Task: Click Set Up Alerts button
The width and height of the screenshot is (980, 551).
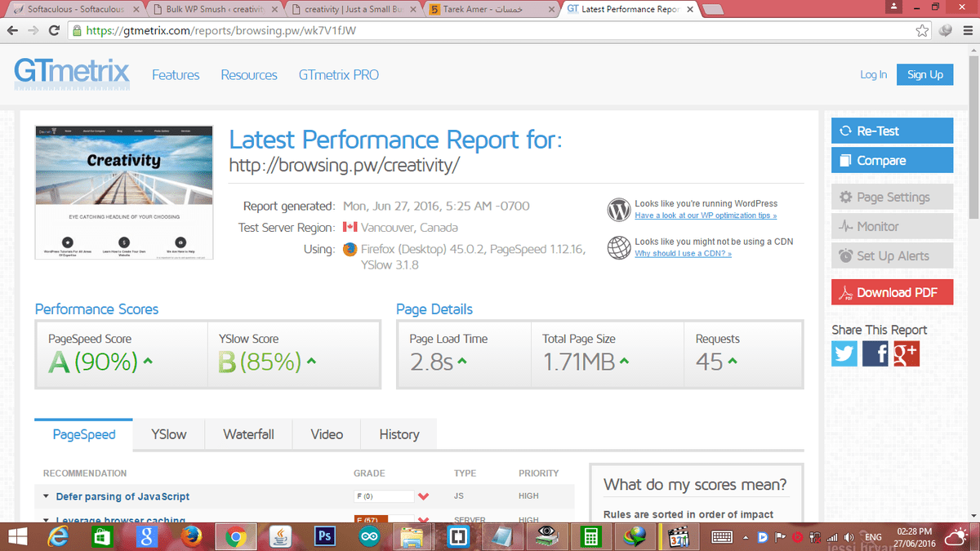Action: [892, 256]
